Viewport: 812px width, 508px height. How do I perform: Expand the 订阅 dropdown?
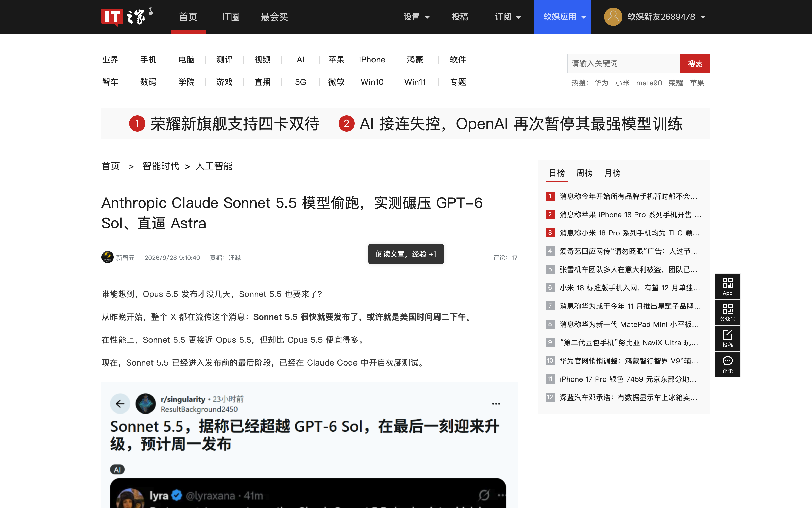click(x=508, y=17)
